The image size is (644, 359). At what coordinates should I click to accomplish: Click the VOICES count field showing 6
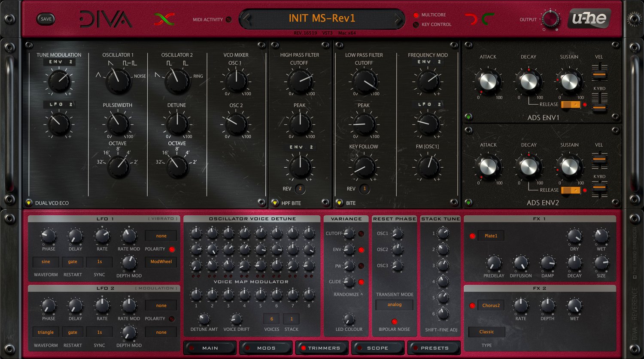click(x=271, y=319)
